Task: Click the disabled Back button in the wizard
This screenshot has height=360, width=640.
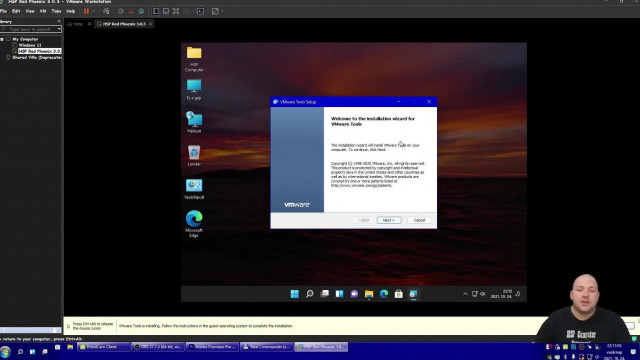Action: 364,220
